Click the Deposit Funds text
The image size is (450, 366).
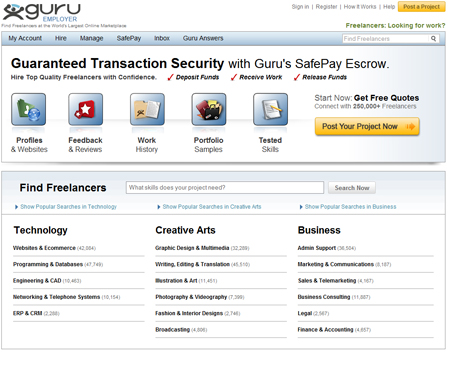[x=197, y=77]
